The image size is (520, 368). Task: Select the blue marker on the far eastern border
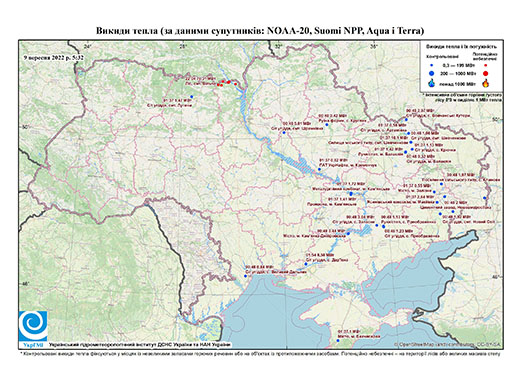(484, 198)
